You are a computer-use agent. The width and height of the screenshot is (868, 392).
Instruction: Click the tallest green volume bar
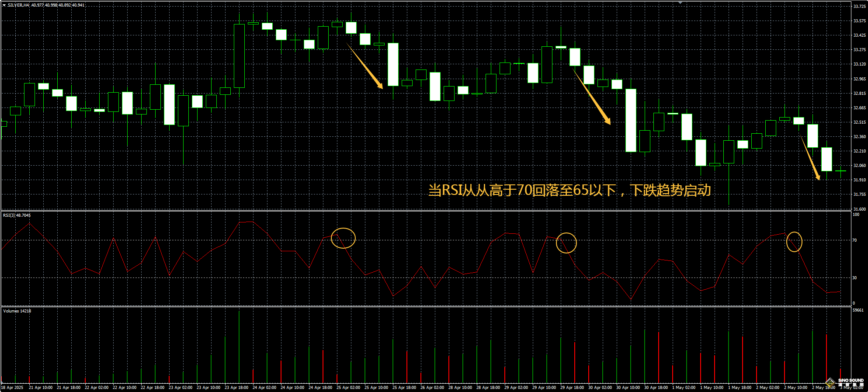(x=239, y=346)
